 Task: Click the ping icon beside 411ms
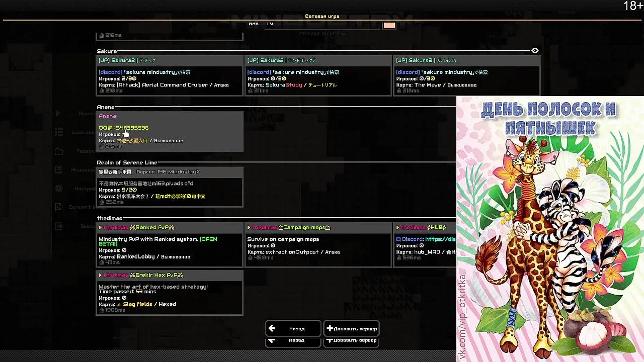tap(101, 262)
